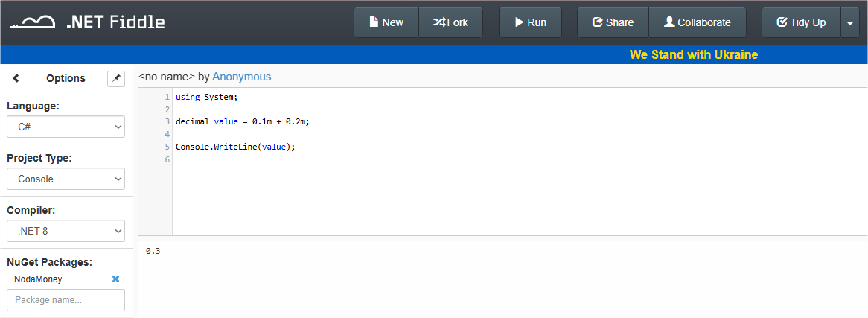Screen dimensions: 868x318
Task: Focus the NuGet Package name input field
Action: (x=66, y=300)
